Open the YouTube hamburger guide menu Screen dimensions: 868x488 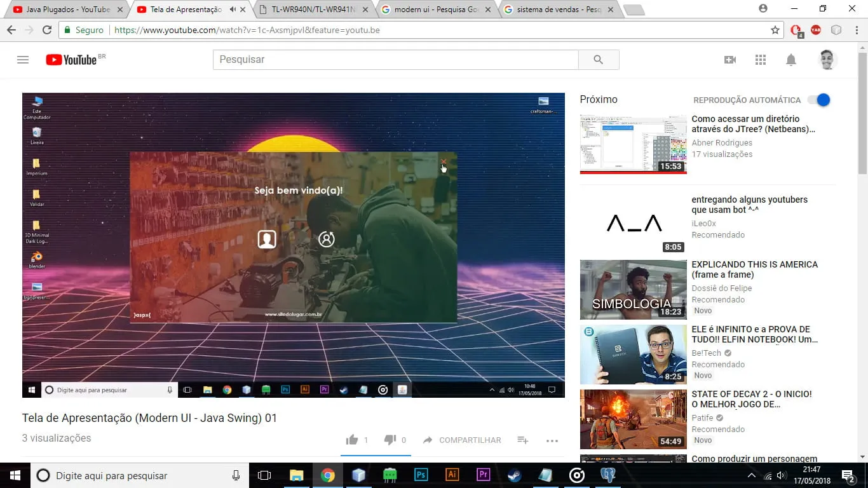coord(23,60)
